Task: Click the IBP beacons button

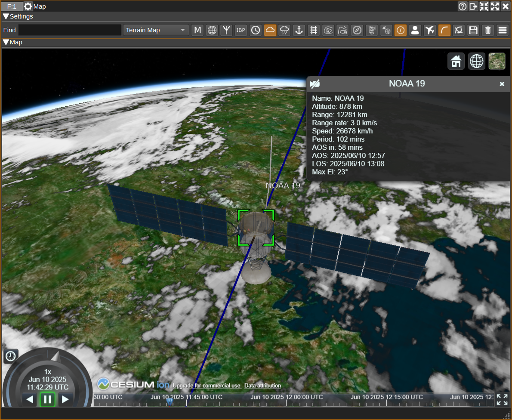Action: pos(241,30)
